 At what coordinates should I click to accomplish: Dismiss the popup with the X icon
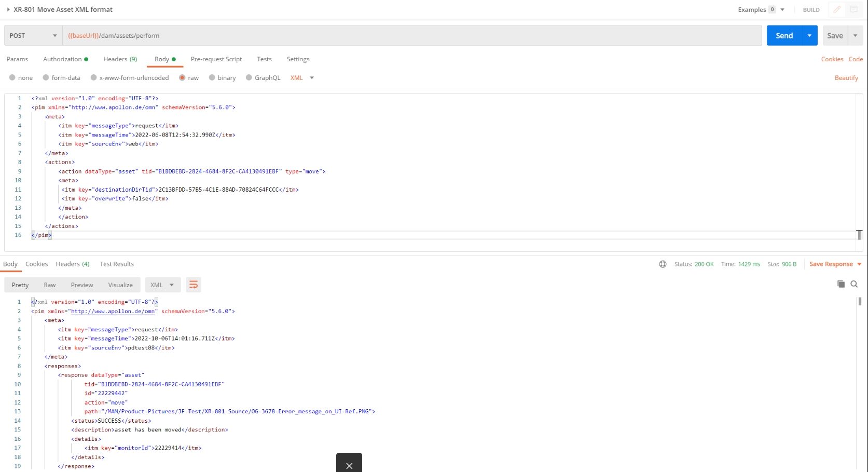[x=349, y=466]
